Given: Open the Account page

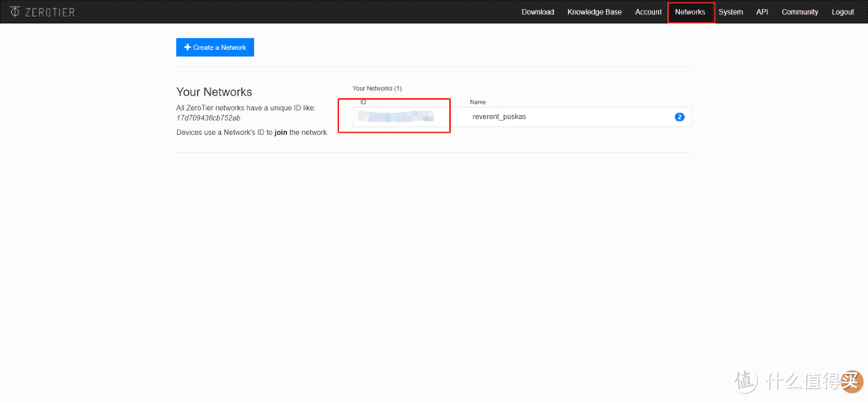Looking at the screenshot, I should [x=648, y=12].
